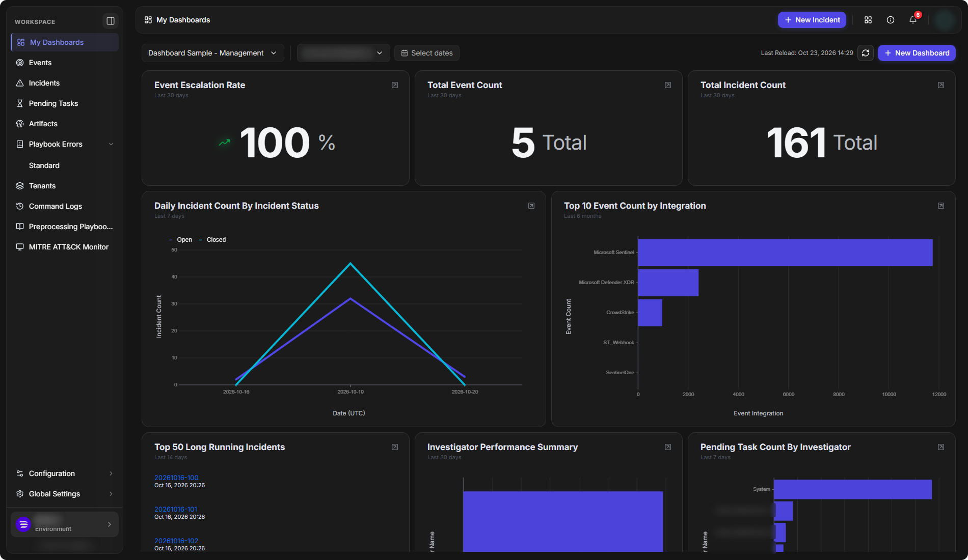Open Incidents in the sidebar
Screen dimensions: 968x560
(65, 83)
